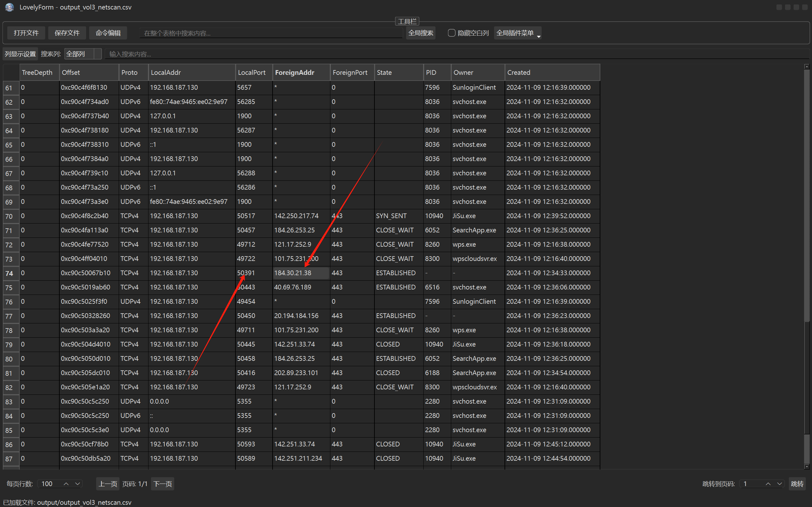
Task: Increase jump-to page number up arrow
Action: coord(768,484)
